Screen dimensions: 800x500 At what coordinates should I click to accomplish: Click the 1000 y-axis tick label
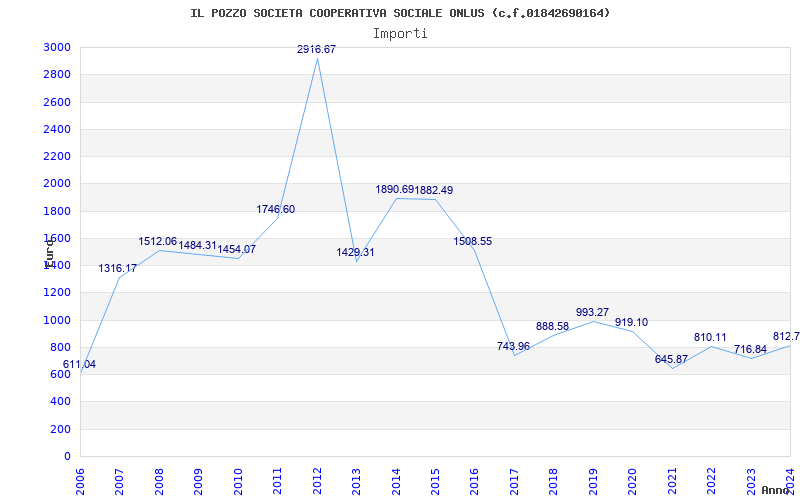[57, 320]
